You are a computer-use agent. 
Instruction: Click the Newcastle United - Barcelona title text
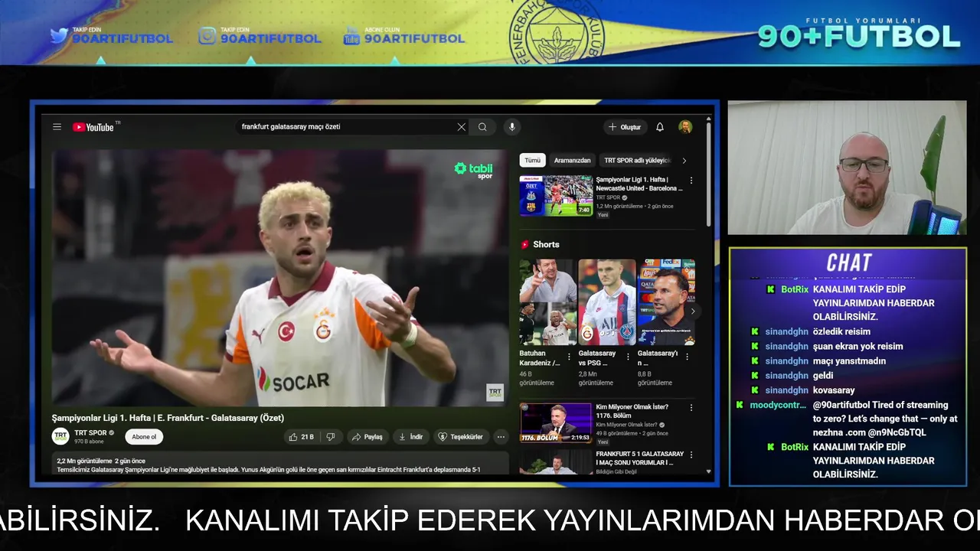coord(639,184)
